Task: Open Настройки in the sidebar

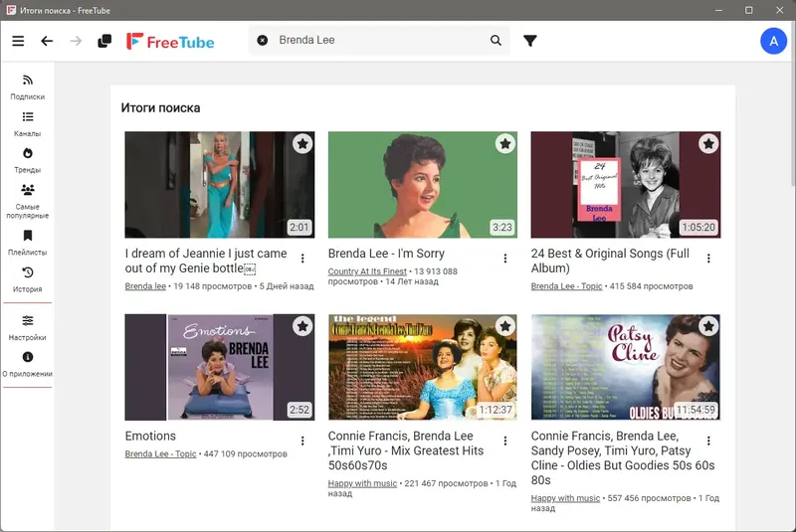Action: point(28,327)
